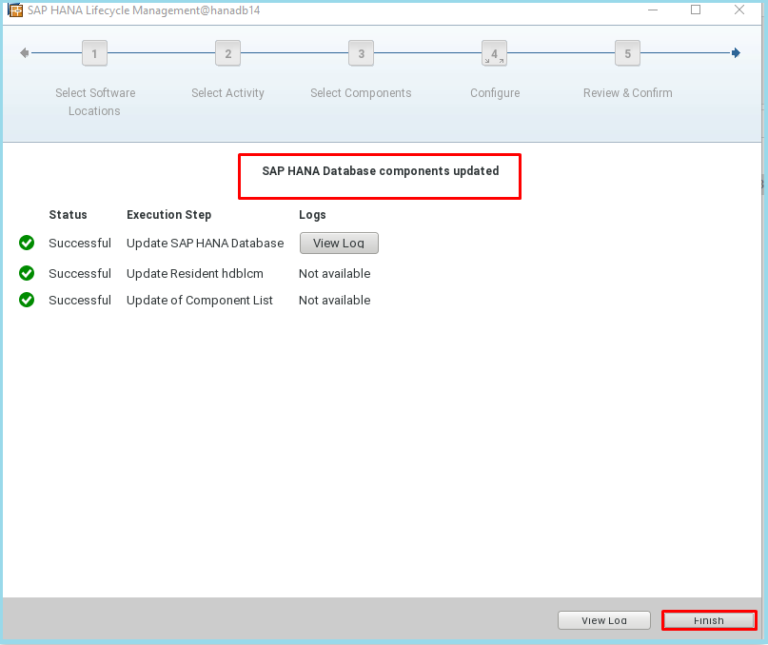
Task: Click 'Not available' for Update Resident hdblcm
Action: (335, 274)
